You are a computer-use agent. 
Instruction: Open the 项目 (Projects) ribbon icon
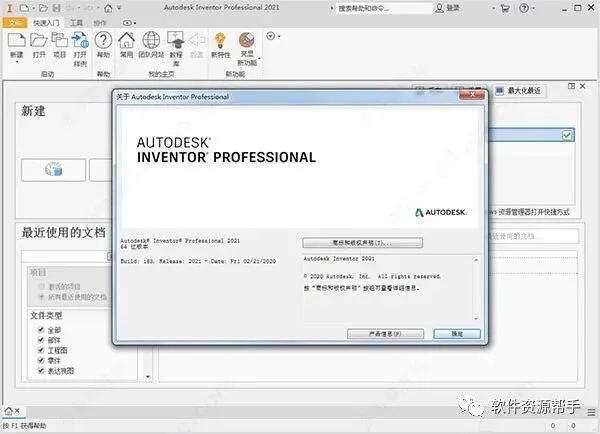59,40
